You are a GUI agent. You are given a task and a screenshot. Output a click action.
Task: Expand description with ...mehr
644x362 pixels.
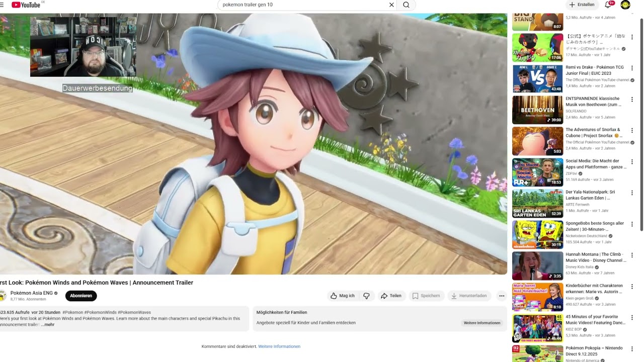pos(48,325)
